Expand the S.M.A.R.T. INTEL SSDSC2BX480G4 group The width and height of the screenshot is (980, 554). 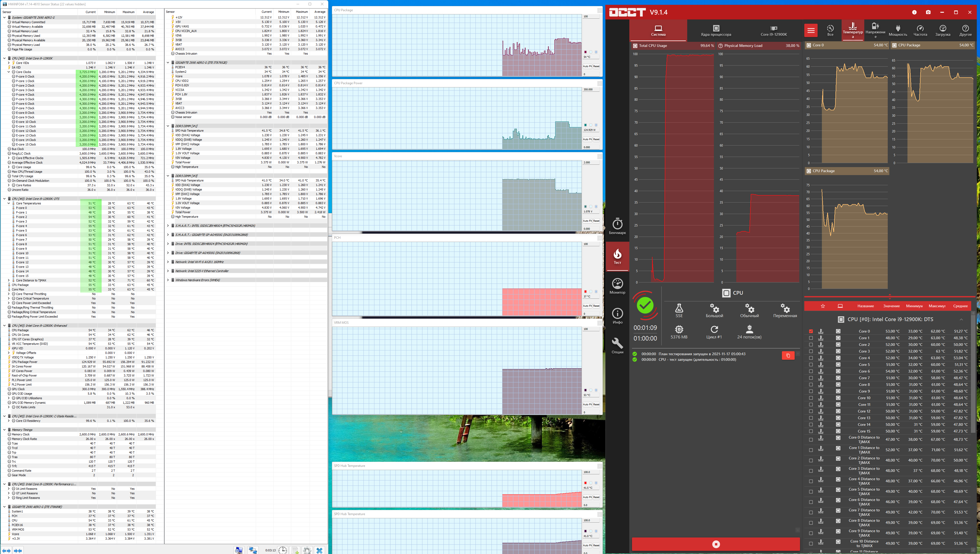(168, 226)
